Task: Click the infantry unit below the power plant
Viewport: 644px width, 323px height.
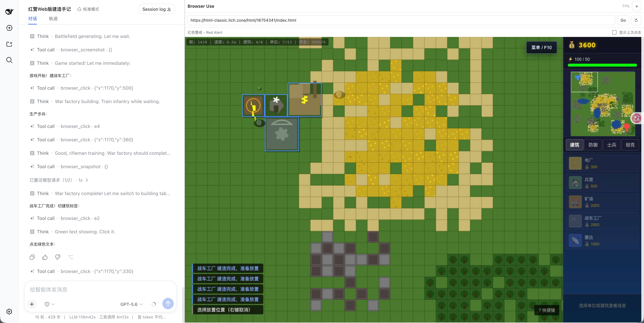Action: pos(259,123)
